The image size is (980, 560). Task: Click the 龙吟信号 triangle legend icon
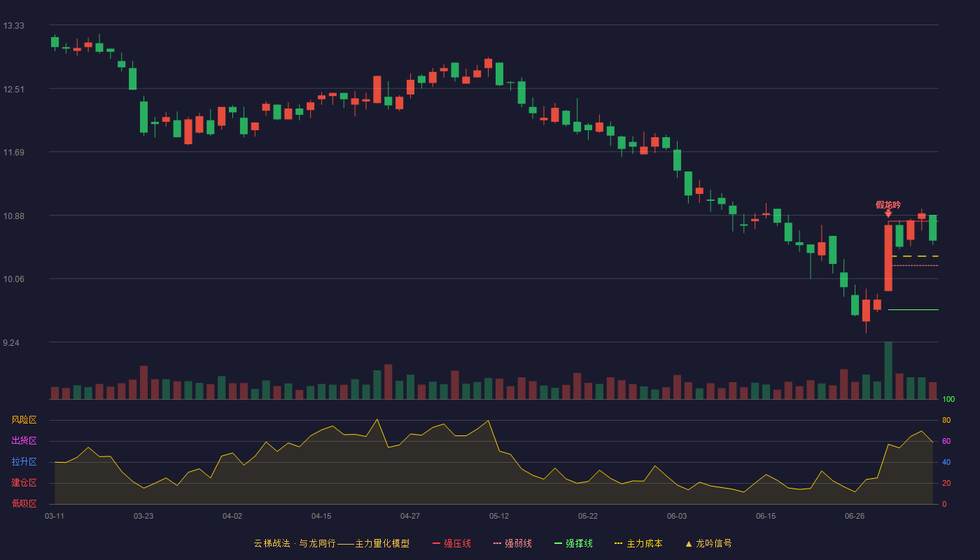click(688, 543)
